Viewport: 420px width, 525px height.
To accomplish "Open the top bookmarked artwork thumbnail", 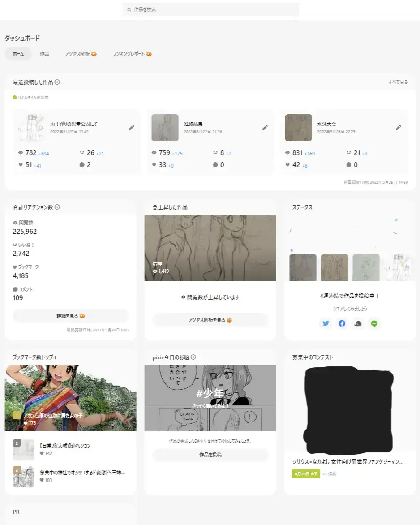I will pyautogui.click(x=70, y=398).
